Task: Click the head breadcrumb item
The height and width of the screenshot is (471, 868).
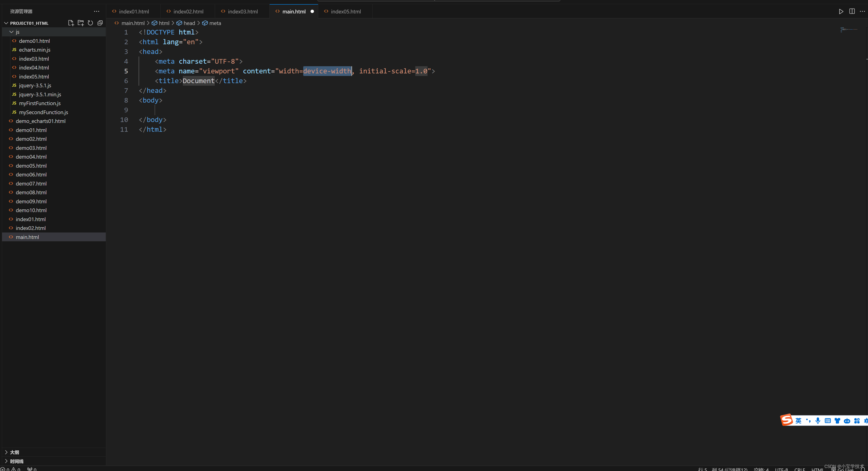Action: click(x=189, y=23)
